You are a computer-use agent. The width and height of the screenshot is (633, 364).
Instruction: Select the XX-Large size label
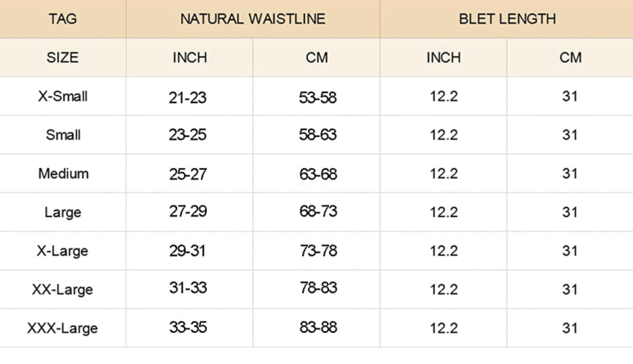point(63,289)
